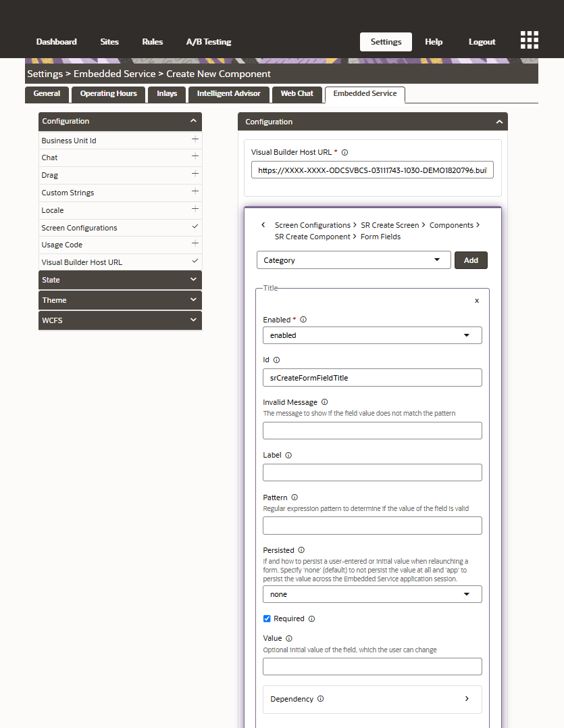The width and height of the screenshot is (564, 728).
Task: Switch to the Web Chat tab
Action: pos(297,94)
